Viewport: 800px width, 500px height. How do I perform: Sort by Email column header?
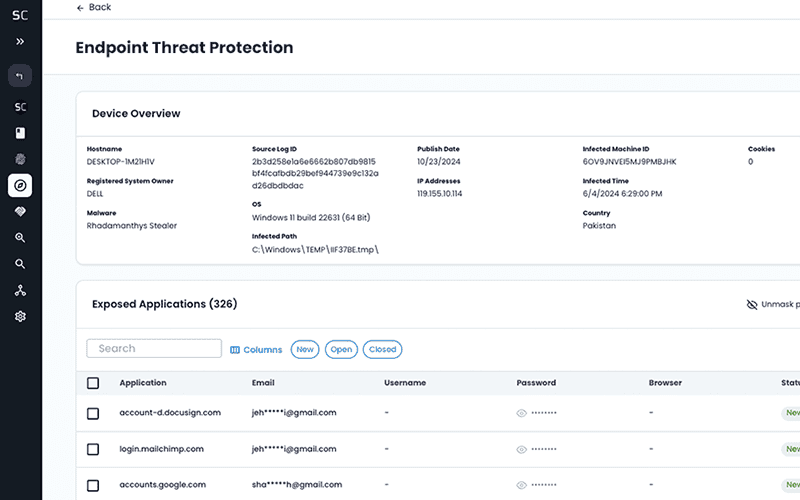coord(263,383)
